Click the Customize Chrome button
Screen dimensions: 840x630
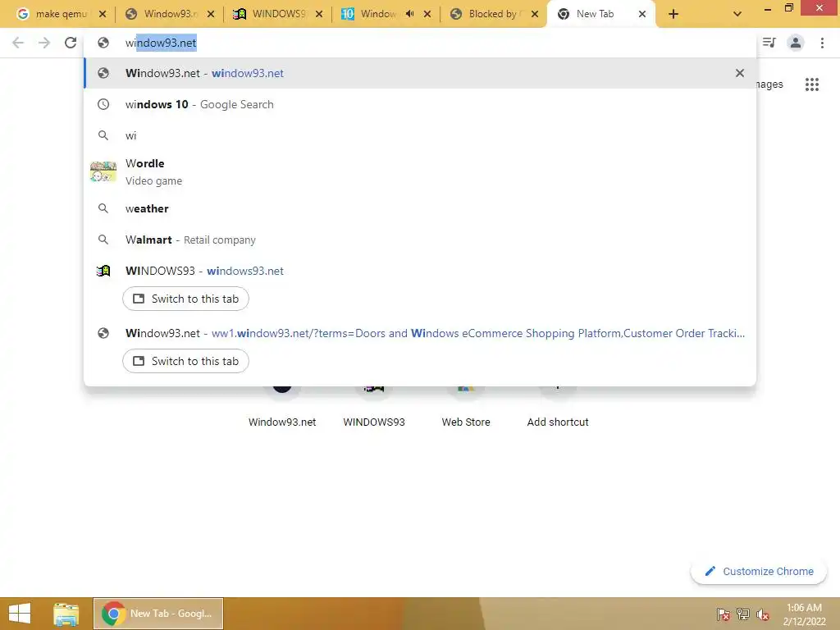pos(759,571)
